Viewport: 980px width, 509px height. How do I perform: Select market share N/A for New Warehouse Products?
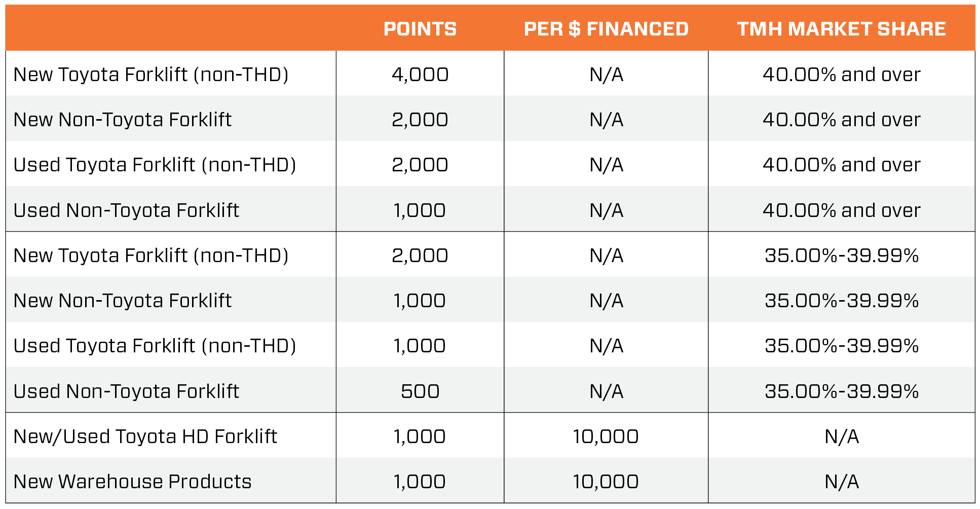pyautogui.click(x=842, y=482)
